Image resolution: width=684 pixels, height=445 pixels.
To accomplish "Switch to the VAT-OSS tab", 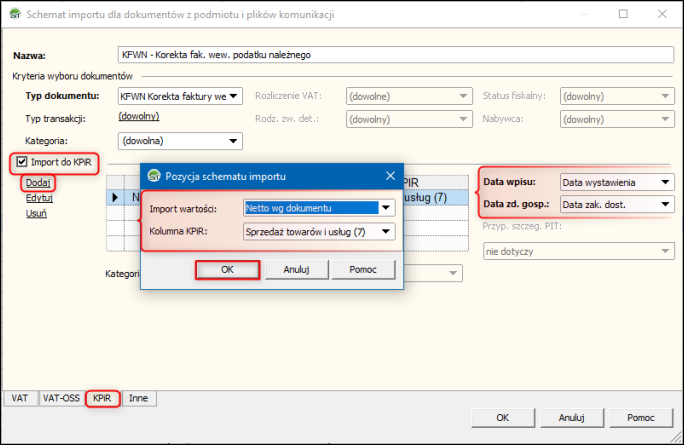I will [61, 398].
